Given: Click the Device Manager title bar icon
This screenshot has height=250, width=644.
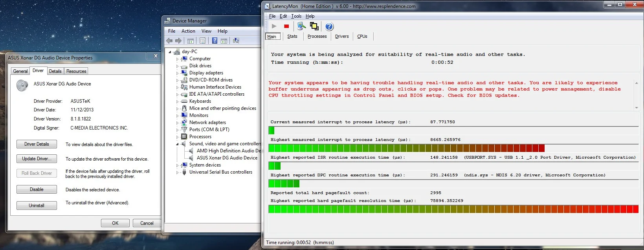Looking at the screenshot, I should [x=167, y=21].
